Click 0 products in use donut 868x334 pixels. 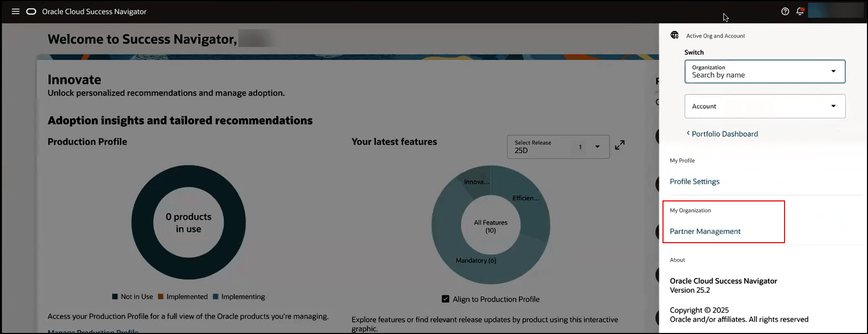(x=188, y=223)
